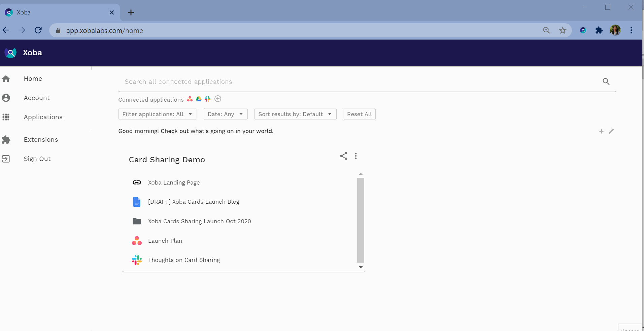Open Applications page from sidebar
The height and width of the screenshot is (331, 644).
point(43,117)
